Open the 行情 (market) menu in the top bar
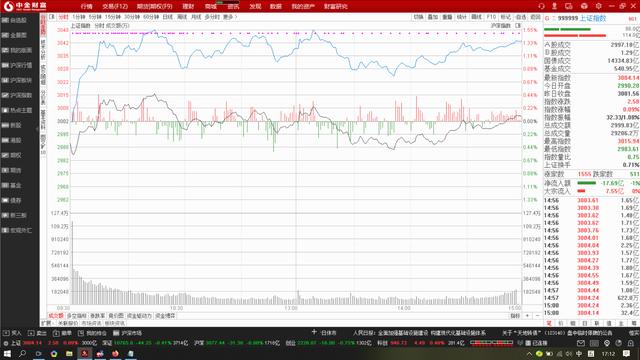Image resolution: width=640 pixels, height=360 pixels. tap(86, 6)
